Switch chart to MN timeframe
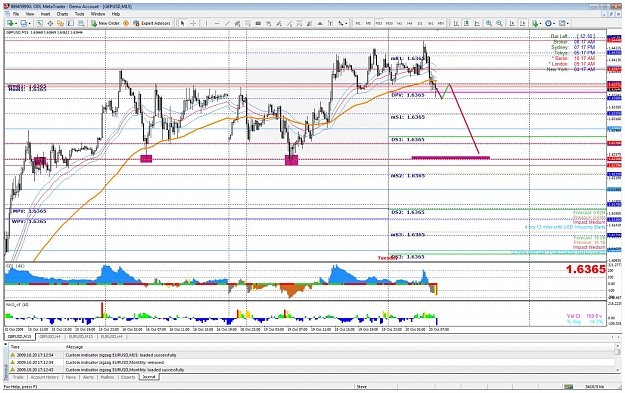Viewport: 625px width, 393px height. (440, 23)
